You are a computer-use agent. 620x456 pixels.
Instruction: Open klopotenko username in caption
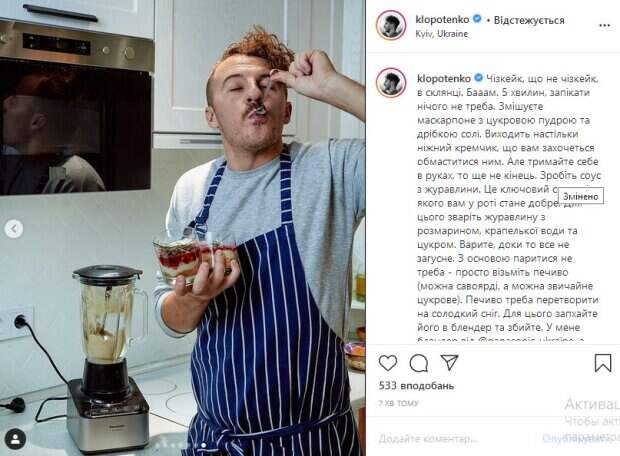444,78
